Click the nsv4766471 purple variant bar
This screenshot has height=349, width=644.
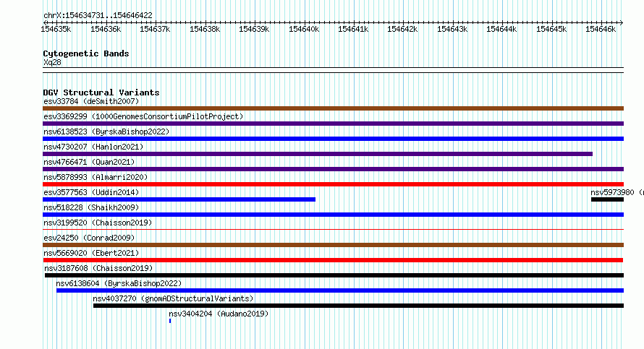333,169
